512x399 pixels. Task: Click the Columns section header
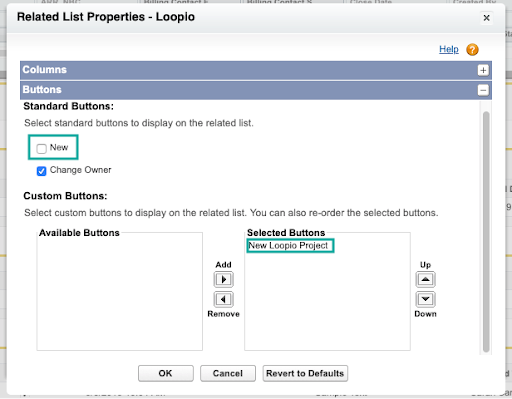pyautogui.click(x=256, y=70)
